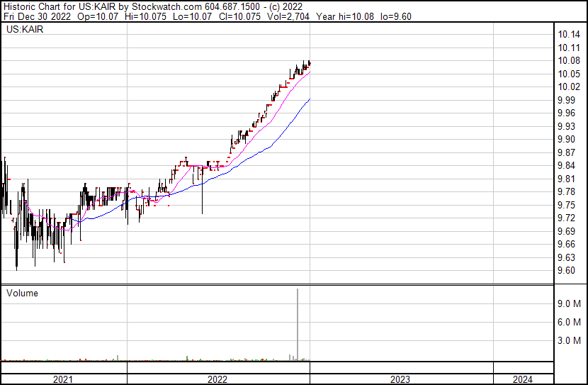The height and width of the screenshot is (385, 588).
Task: Select the 2022 year label on time axis
Action: (x=218, y=379)
